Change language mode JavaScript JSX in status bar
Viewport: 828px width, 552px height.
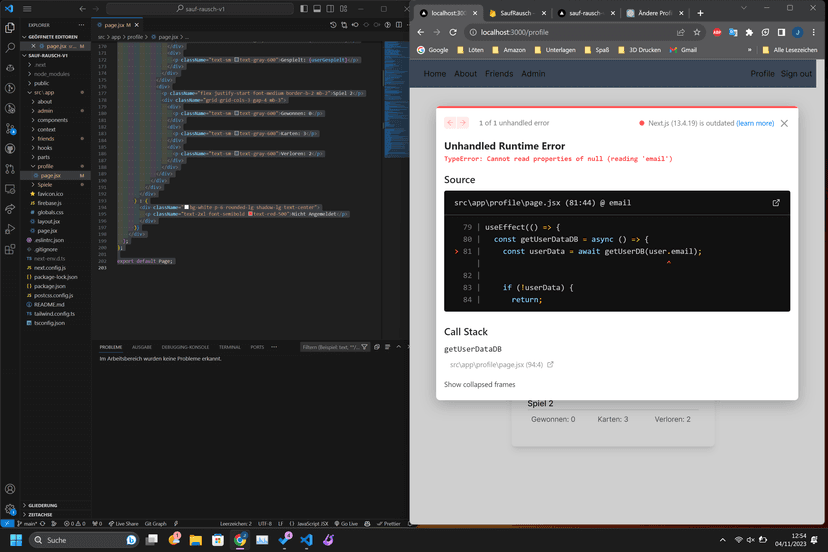click(x=313, y=524)
